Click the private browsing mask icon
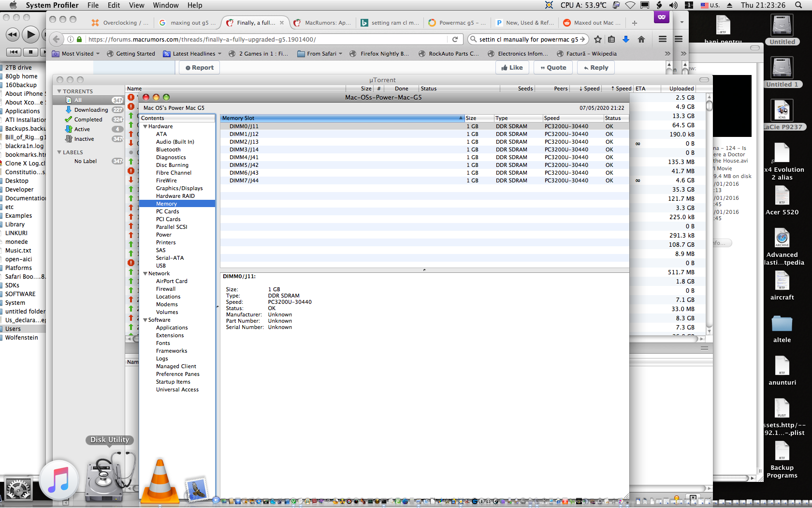 tap(662, 17)
